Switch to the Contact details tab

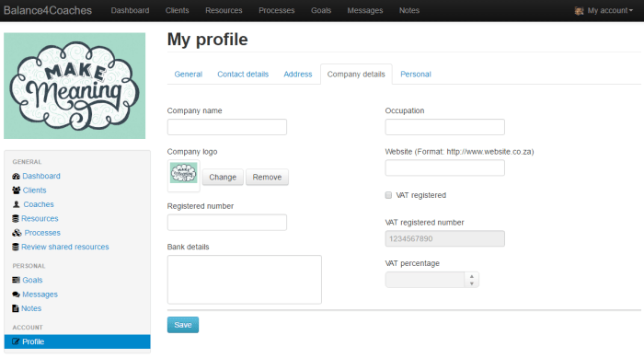tap(243, 75)
